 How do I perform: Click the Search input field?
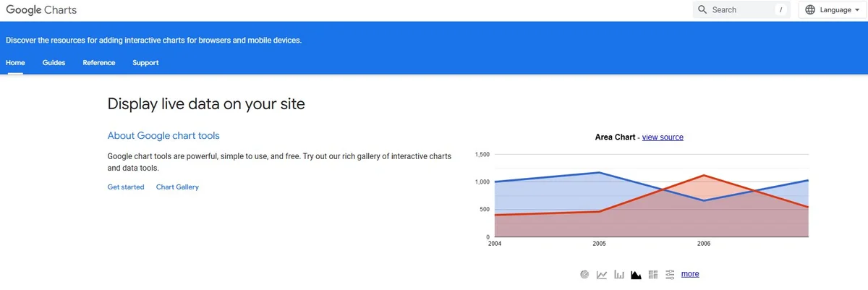pyautogui.click(x=741, y=10)
